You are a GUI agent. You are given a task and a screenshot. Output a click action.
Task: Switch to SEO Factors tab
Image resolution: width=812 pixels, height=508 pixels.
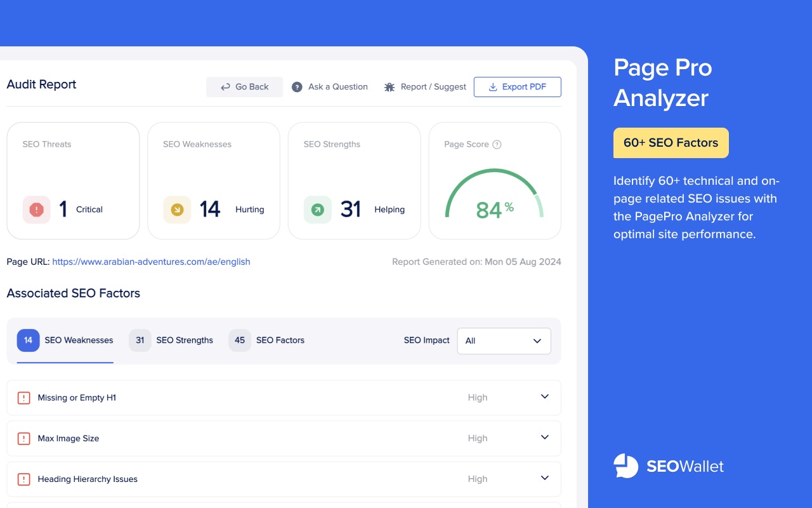(267, 340)
